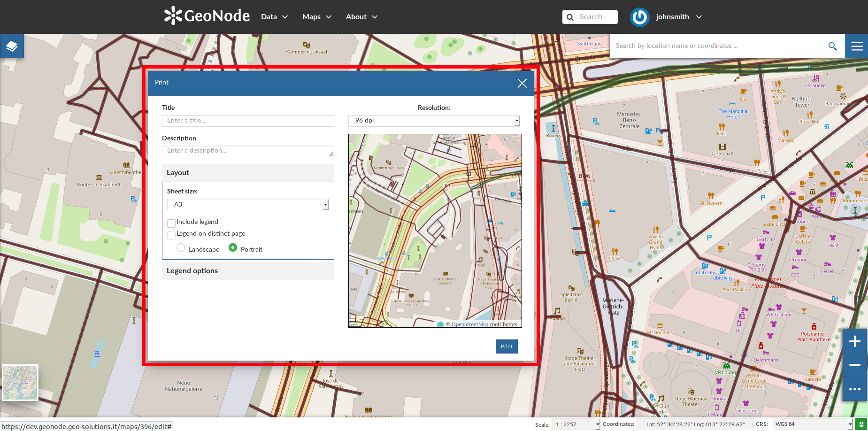Open the Maps menu
The width and height of the screenshot is (868, 431).
click(317, 17)
